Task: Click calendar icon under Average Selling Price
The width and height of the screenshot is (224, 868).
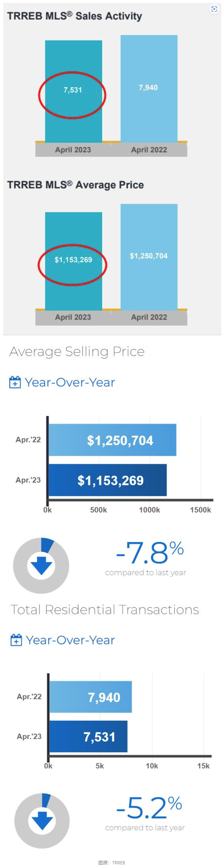Action: click(x=15, y=382)
